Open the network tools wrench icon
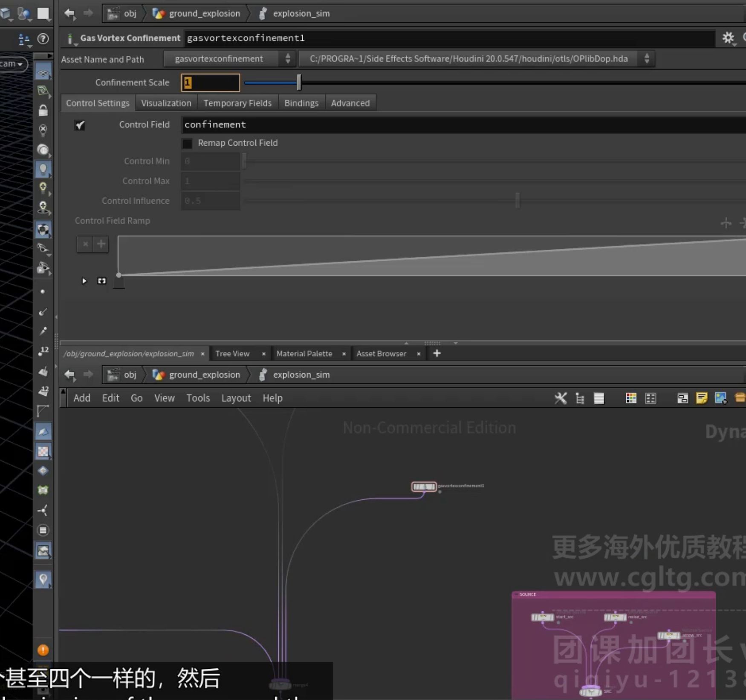Screen dimensions: 746x700 click(561, 398)
